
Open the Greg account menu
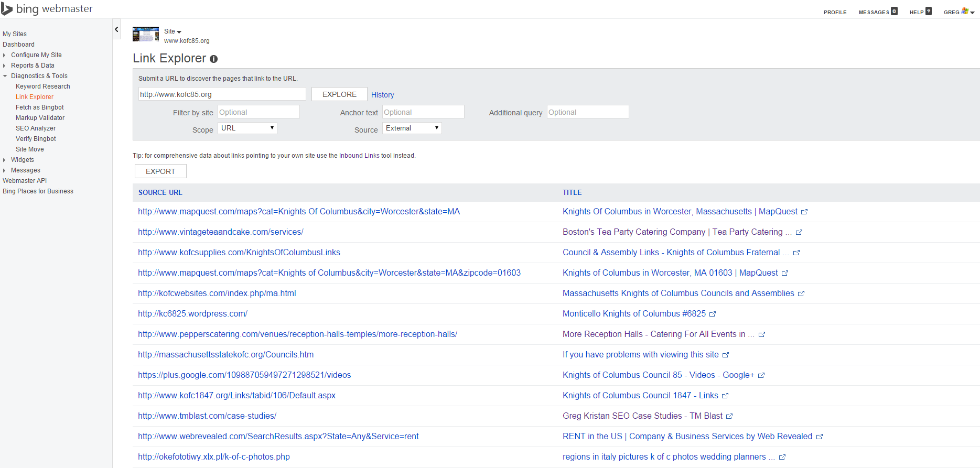[x=959, y=12]
